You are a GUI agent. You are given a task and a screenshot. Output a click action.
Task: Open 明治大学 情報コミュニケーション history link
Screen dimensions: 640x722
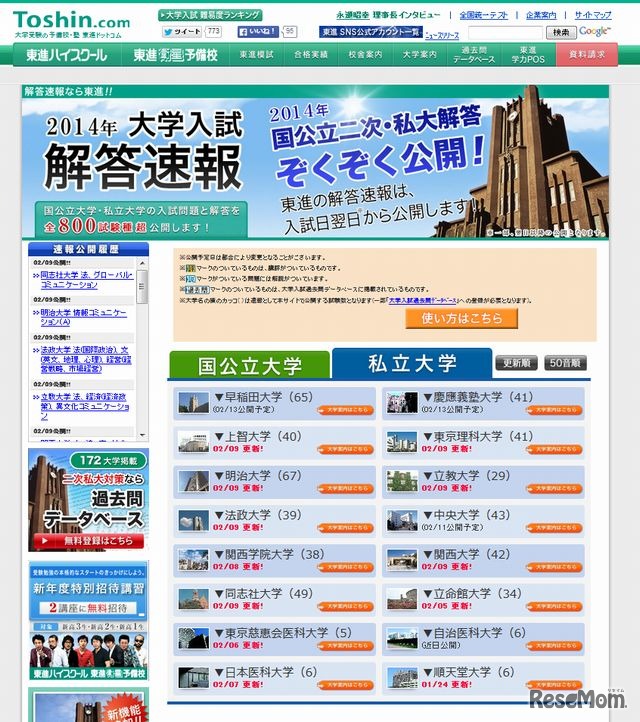click(83, 317)
